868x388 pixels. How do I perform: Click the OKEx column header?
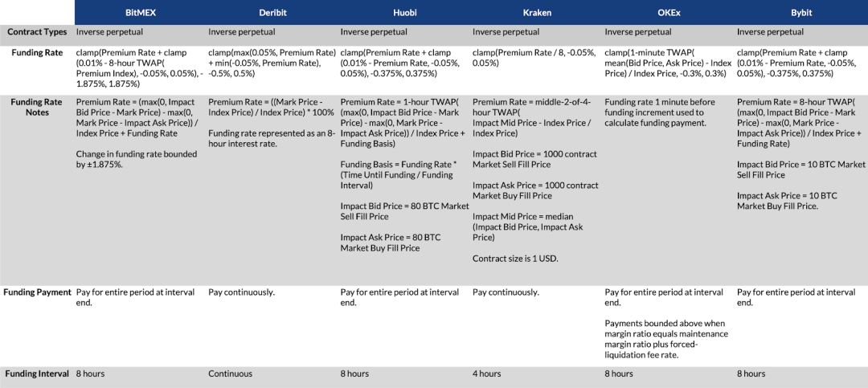[x=669, y=13]
